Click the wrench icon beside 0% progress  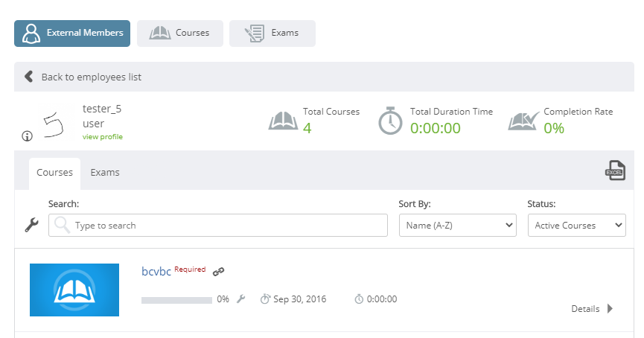click(x=241, y=299)
